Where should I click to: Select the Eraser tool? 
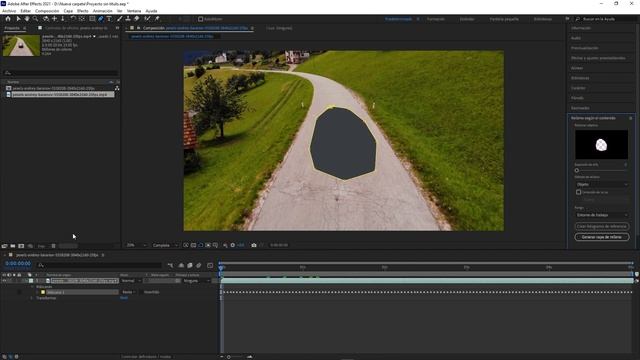click(x=136, y=19)
